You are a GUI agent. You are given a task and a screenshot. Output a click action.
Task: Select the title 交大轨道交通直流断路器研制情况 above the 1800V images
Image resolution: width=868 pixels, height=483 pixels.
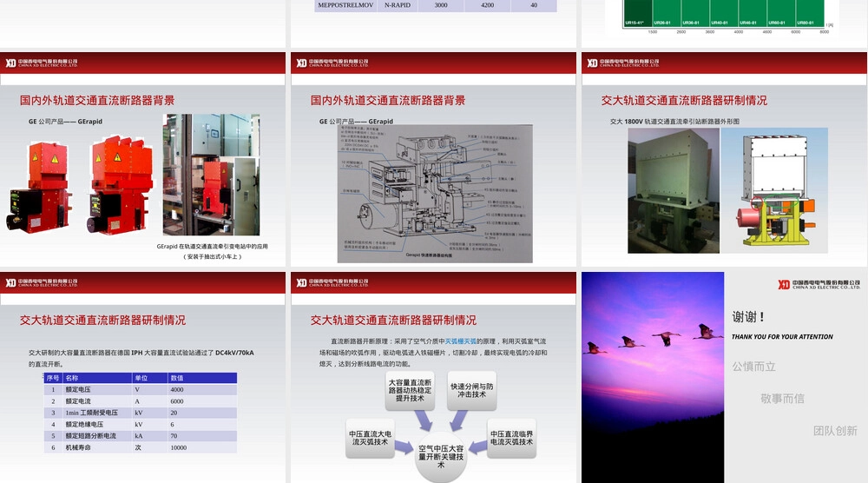point(684,100)
